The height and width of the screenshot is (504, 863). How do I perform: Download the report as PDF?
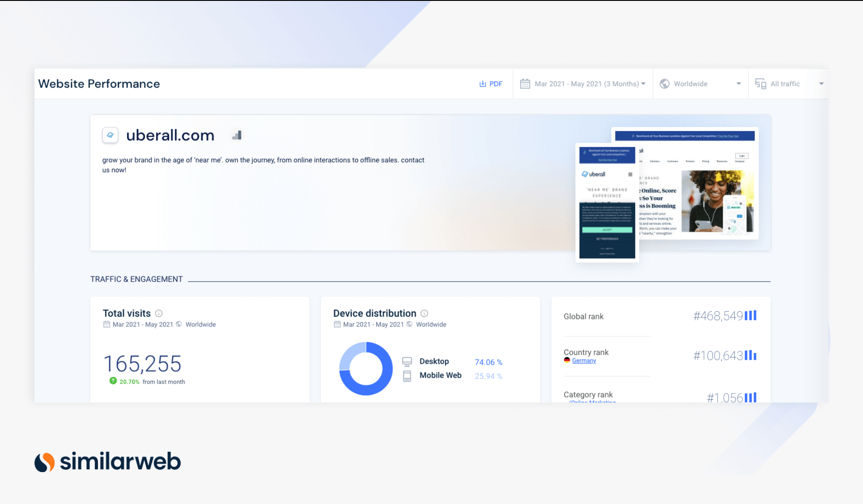[491, 84]
